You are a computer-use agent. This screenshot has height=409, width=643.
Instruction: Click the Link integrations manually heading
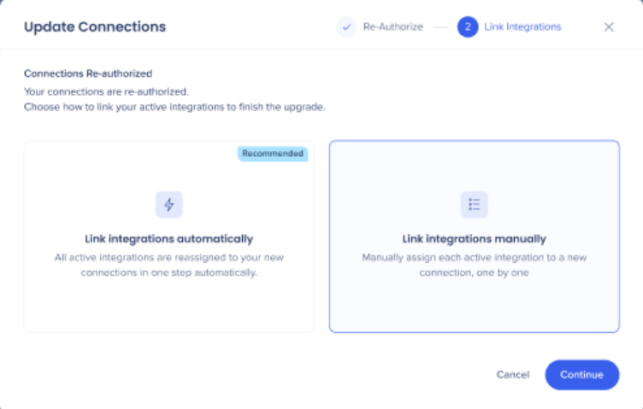pyautogui.click(x=474, y=239)
